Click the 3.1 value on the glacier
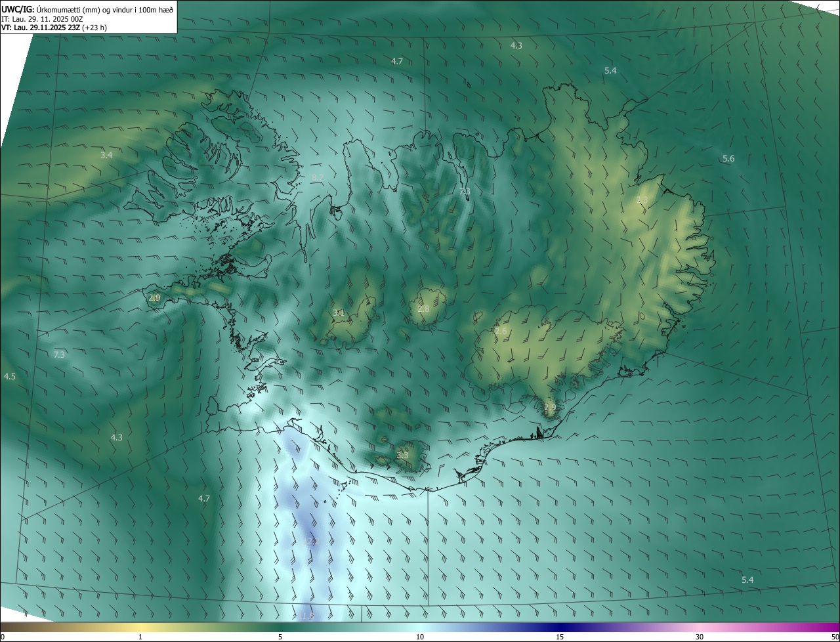The width and height of the screenshot is (840, 642). [x=339, y=313]
